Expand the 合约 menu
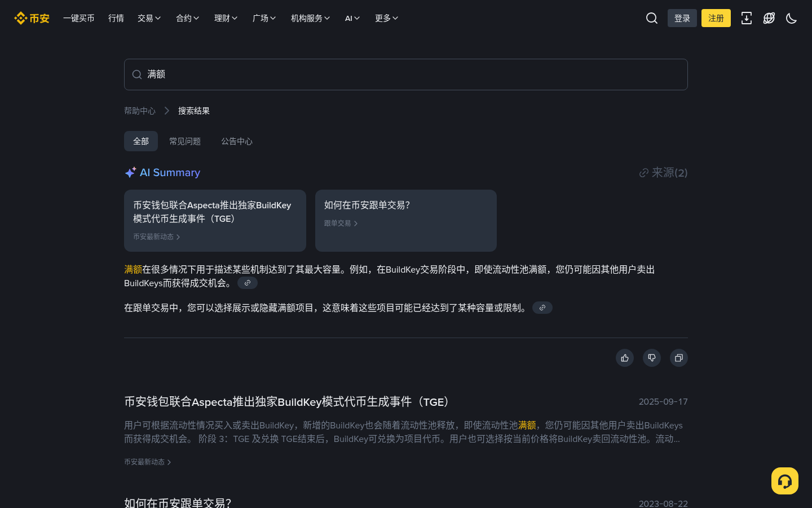The height and width of the screenshot is (508, 812). [188, 18]
